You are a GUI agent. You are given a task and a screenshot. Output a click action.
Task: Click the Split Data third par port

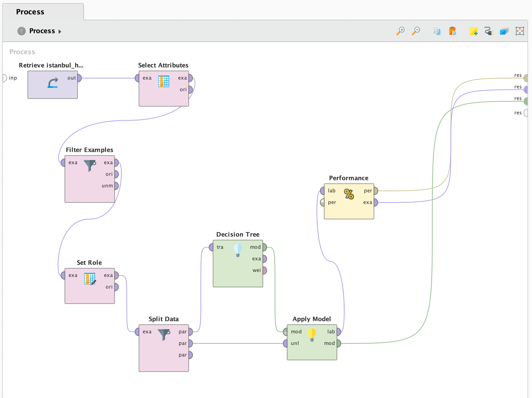(x=191, y=355)
